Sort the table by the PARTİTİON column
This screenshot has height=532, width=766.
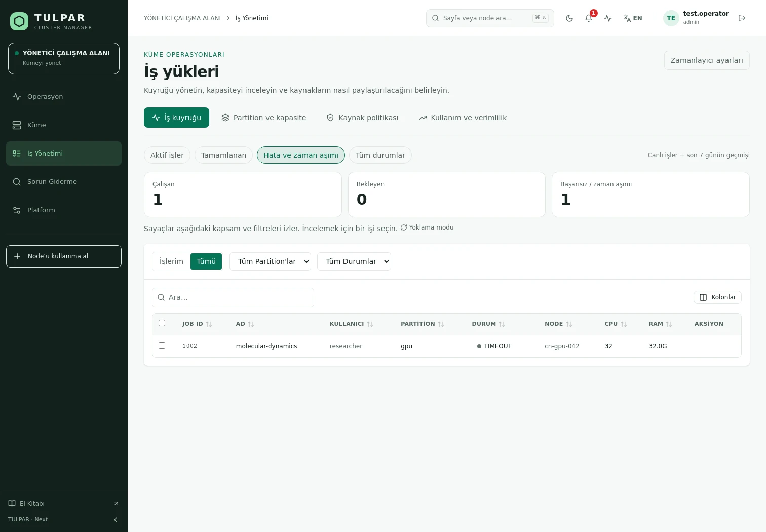pos(422,324)
